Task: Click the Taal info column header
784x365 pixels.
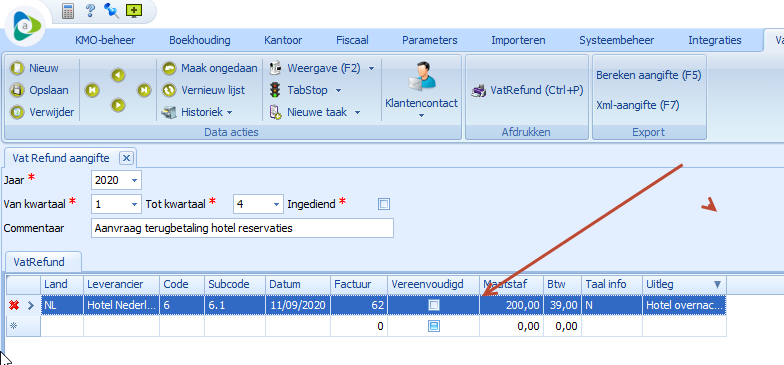Action: pos(612,284)
